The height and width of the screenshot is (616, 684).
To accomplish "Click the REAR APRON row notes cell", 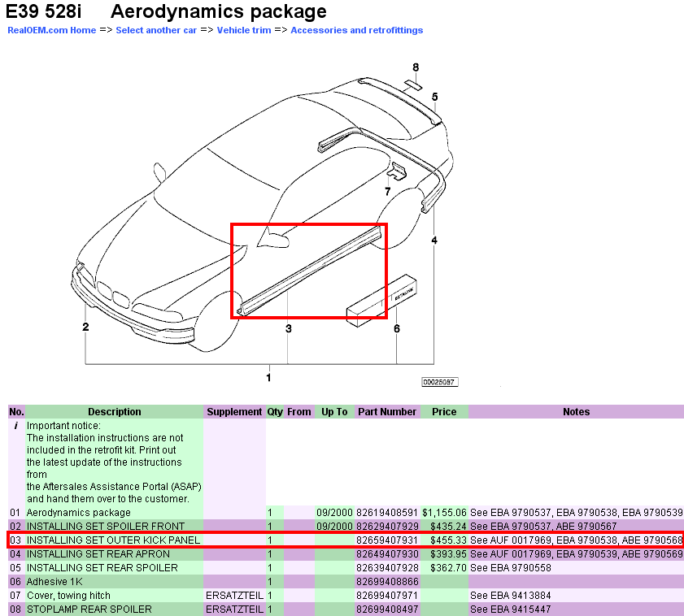I will point(577,554).
